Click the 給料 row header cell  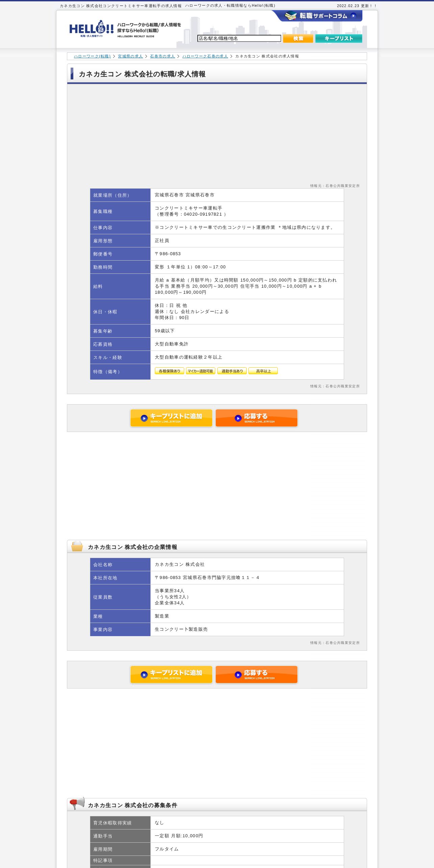pos(120,286)
